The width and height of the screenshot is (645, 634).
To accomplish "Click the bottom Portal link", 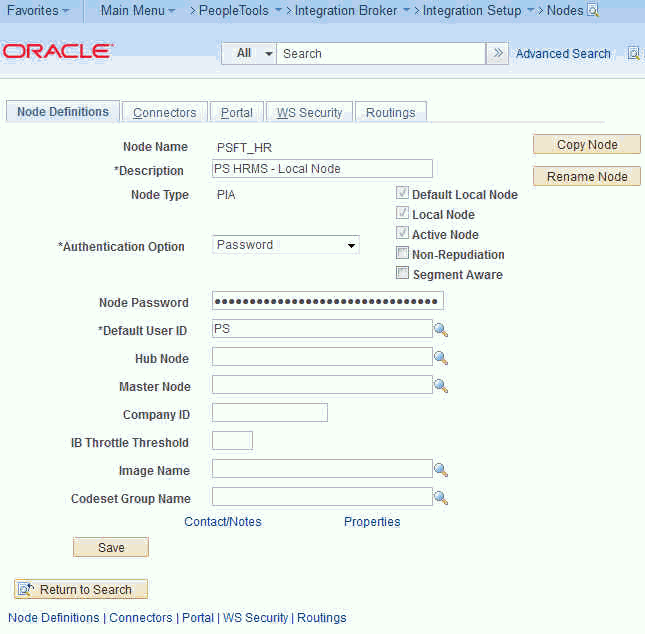I will (x=198, y=618).
